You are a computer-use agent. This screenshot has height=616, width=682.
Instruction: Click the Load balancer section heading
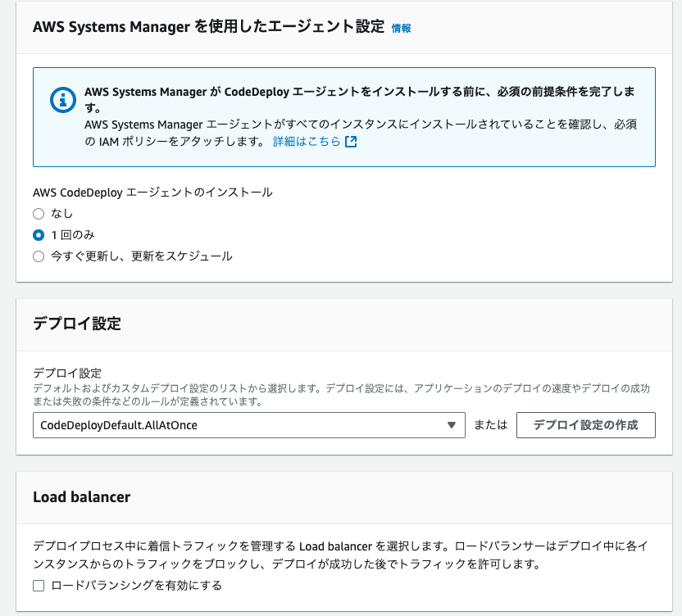coord(82,497)
